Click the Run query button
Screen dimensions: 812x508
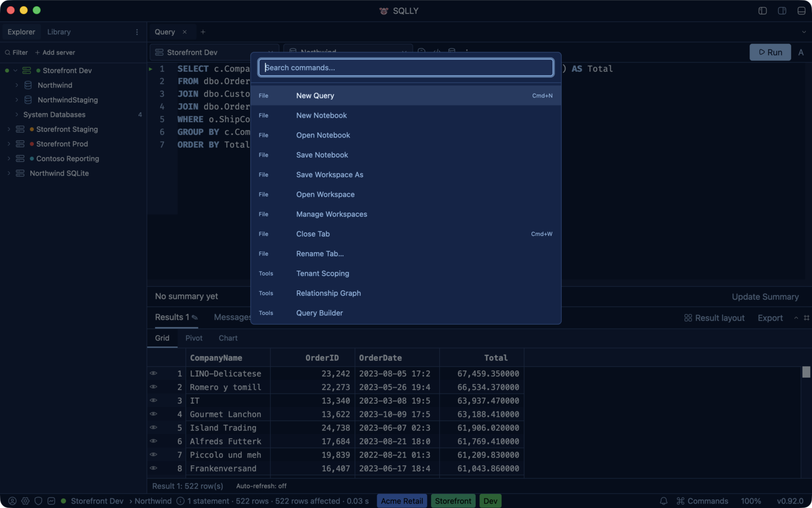(770, 52)
